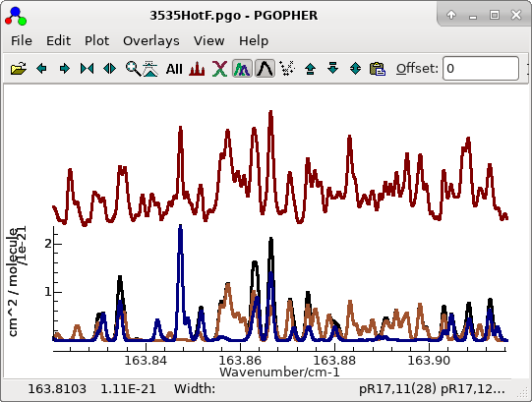532x402 pixels.
Task: Click the down arrow vertical scale icon
Action: 332,68
